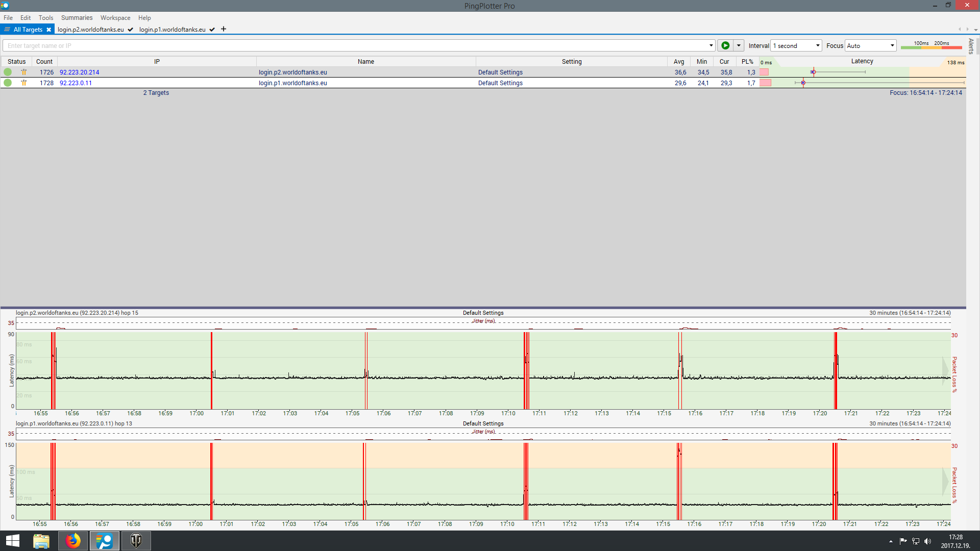Click orange timeline graph icon for 92.223.0.11
The image size is (980, 551).
click(x=23, y=83)
